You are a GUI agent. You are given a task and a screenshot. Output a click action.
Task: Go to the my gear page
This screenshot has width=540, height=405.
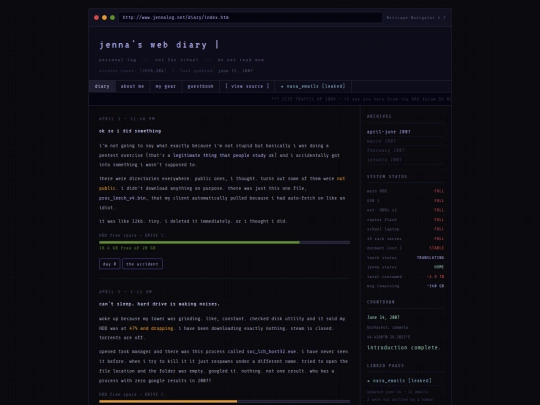pos(166,86)
